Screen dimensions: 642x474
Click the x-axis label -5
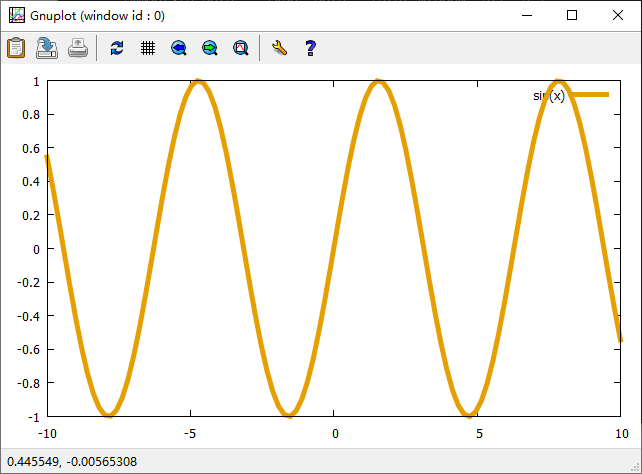pos(190,433)
